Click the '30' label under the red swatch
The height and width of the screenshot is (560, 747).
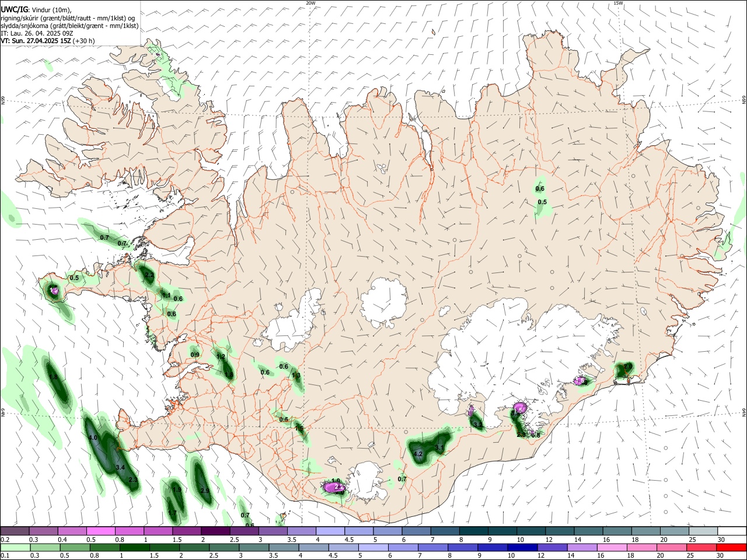[x=721, y=556]
